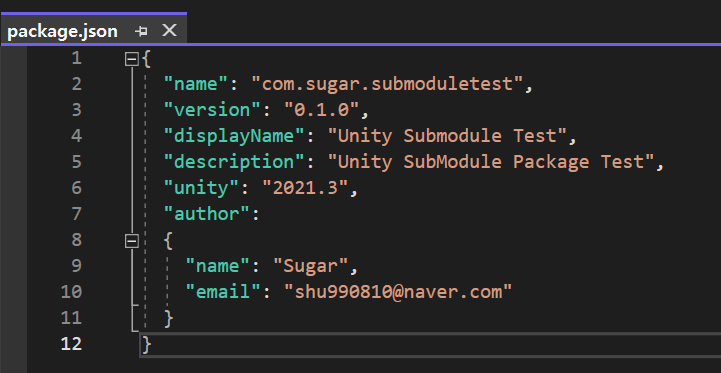This screenshot has height=373, width=721.
Task: Pin the package.json tab
Action: pos(141,31)
